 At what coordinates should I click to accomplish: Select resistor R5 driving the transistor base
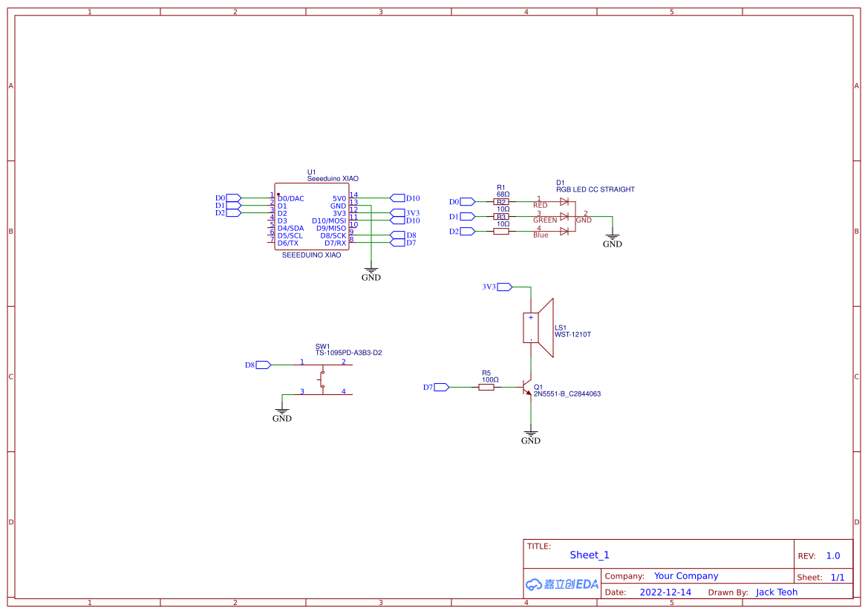point(488,387)
